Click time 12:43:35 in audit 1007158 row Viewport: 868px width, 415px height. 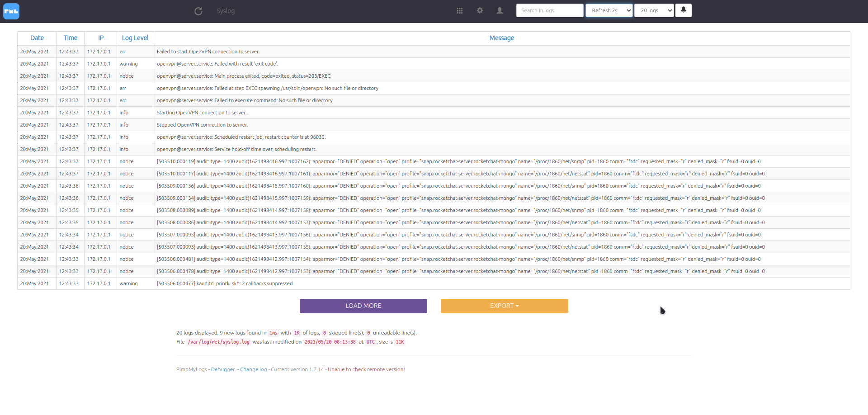point(69,210)
